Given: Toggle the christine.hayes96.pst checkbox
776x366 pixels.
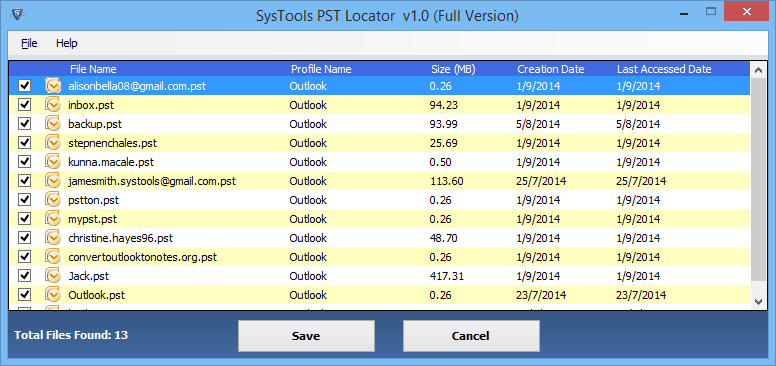Looking at the screenshot, I should click(25, 238).
